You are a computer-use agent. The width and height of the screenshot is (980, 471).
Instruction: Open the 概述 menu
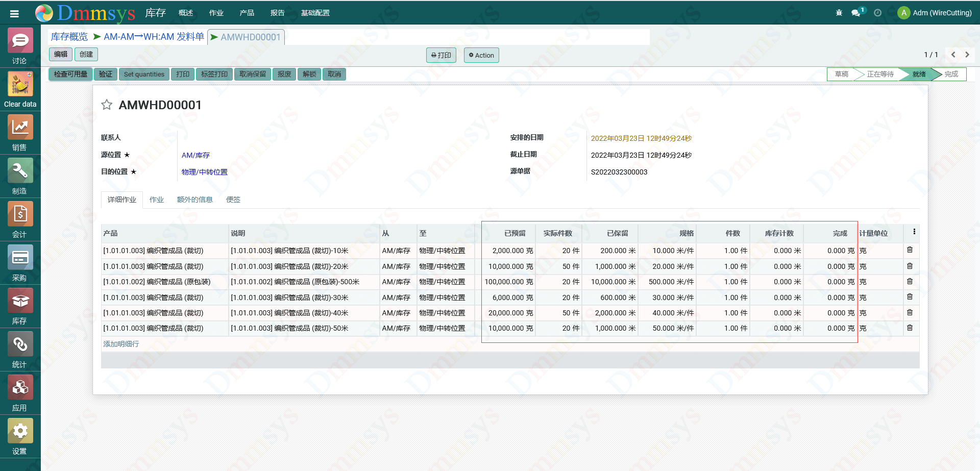186,13
